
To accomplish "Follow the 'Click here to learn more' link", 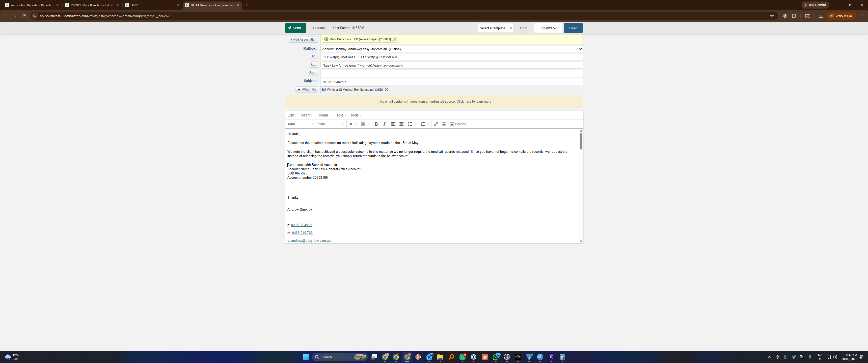I will click(473, 102).
